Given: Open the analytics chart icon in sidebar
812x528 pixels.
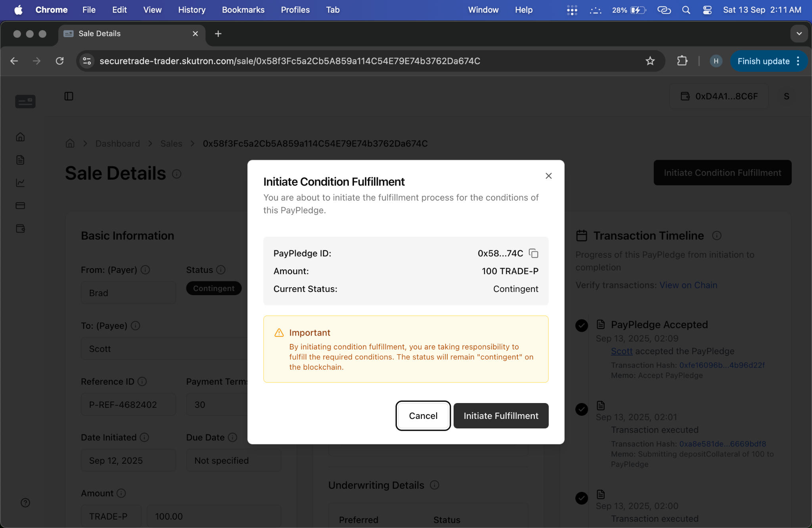Looking at the screenshot, I should [20, 182].
